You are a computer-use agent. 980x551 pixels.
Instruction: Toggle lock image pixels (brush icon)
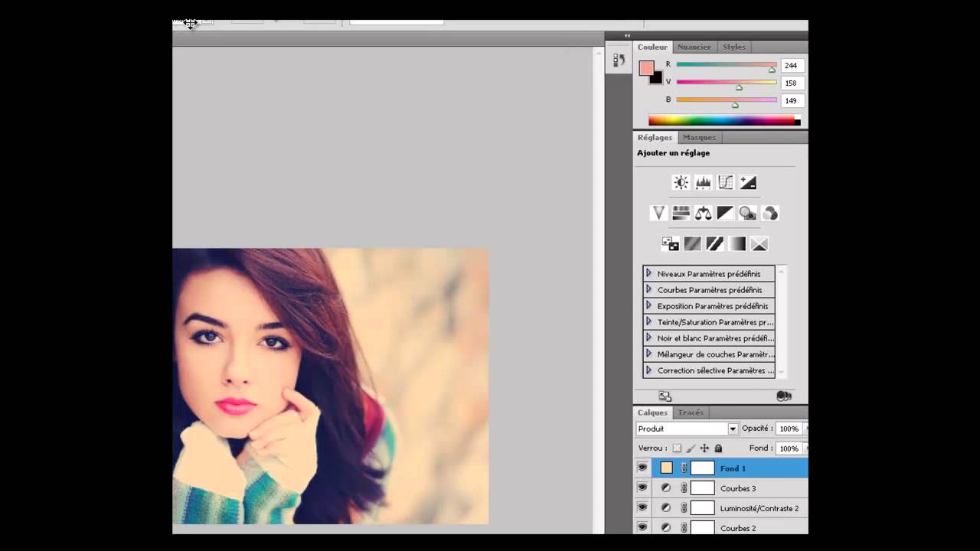tap(691, 448)
